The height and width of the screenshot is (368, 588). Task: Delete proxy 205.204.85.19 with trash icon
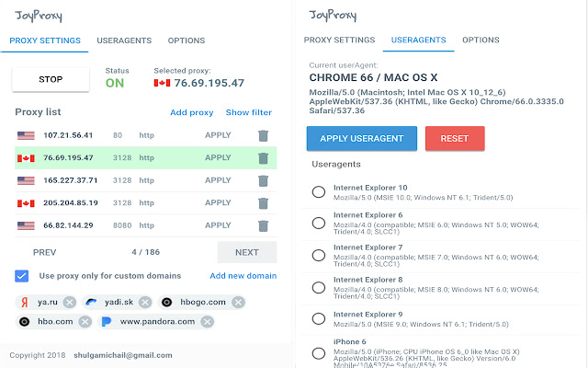(264, 203)
